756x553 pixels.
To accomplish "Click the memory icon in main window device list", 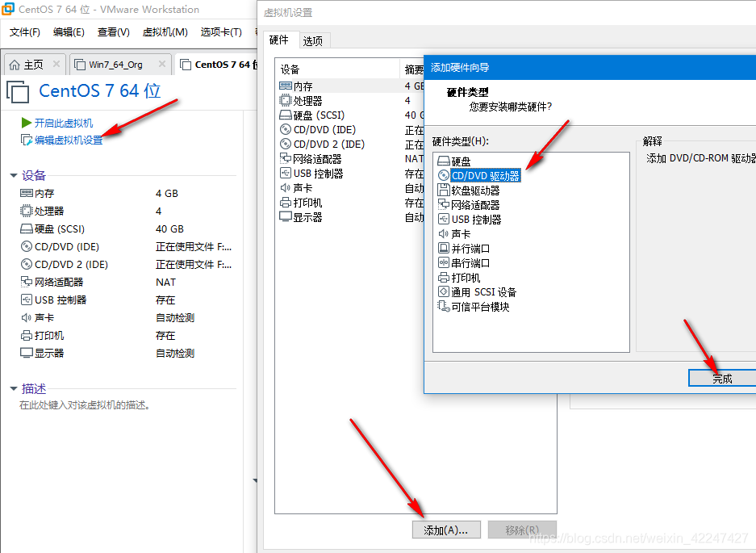I will point(27,193).
